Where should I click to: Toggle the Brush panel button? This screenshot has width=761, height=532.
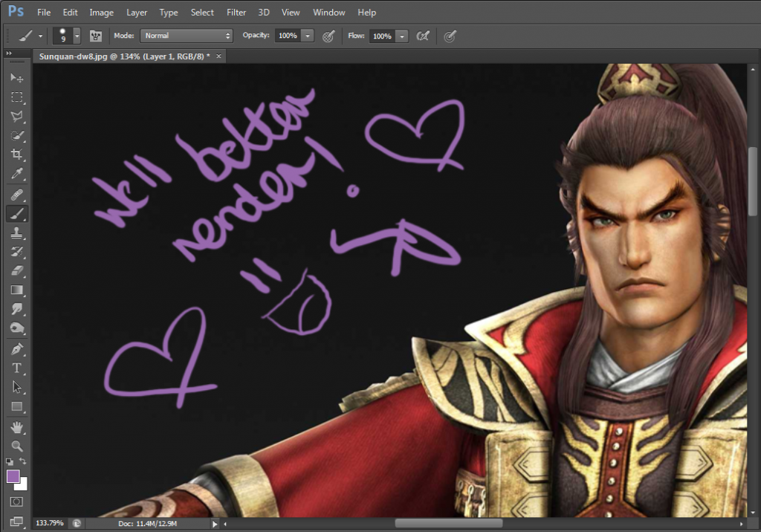tap(96, 36)
